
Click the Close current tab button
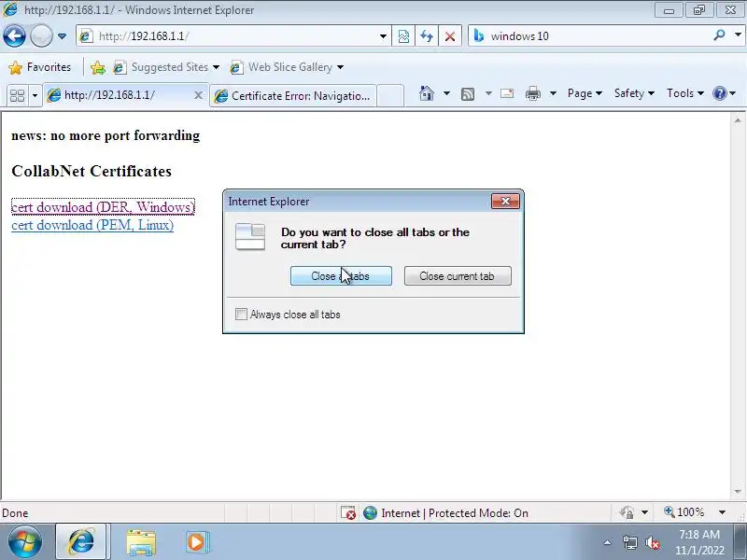(x=458, y=276)
